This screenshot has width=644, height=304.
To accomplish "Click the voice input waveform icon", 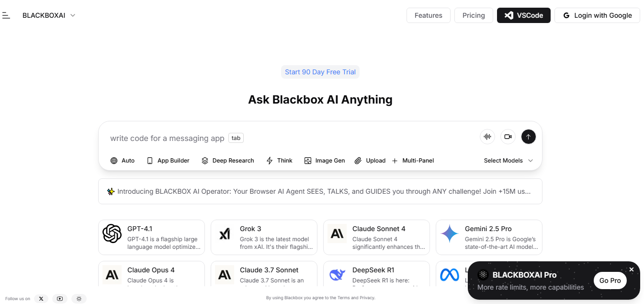I will tap(487, 137).
